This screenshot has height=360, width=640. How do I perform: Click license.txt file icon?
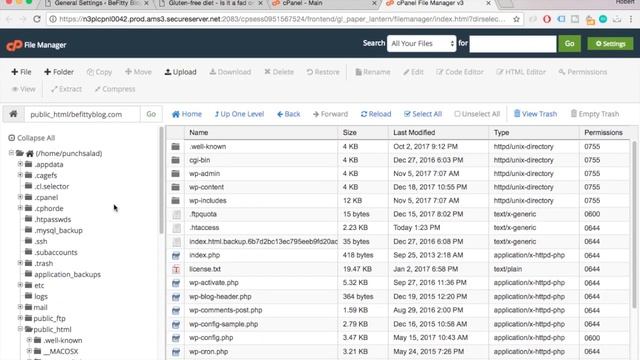click(x=176, y=269)
